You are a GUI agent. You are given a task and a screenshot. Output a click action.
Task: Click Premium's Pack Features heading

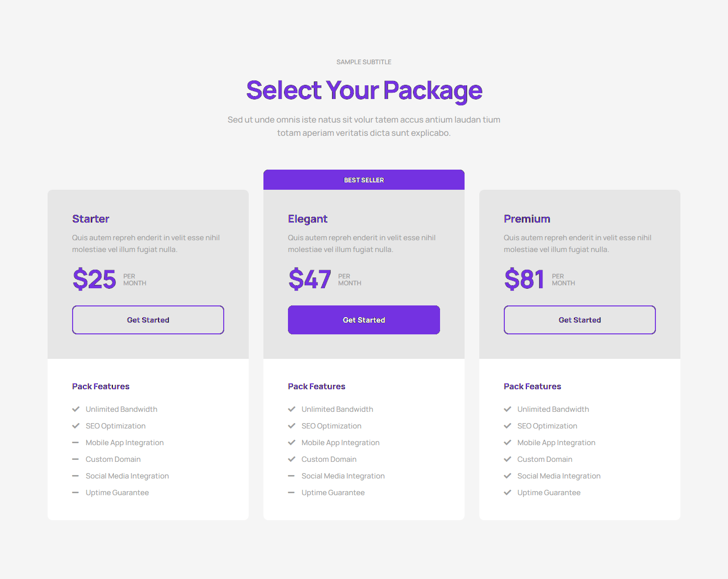coord(532,387)
